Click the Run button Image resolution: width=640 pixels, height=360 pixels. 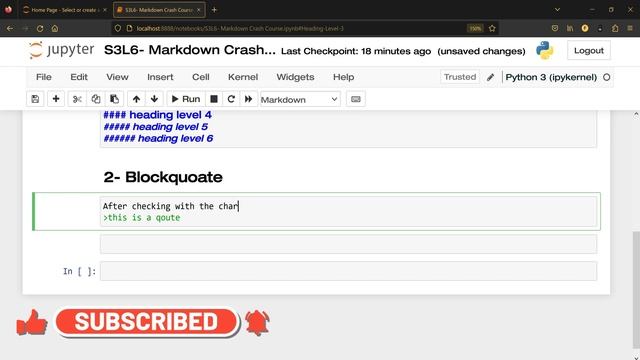pos(186,99)
